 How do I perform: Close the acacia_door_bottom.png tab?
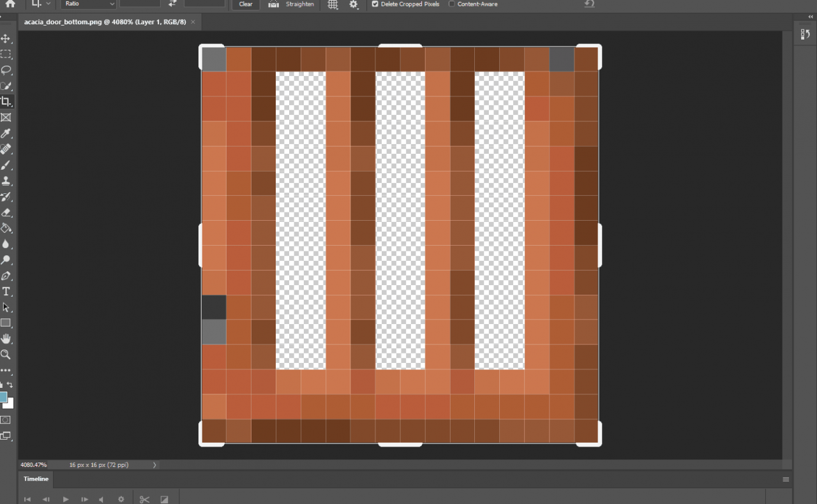coord(193,22)
